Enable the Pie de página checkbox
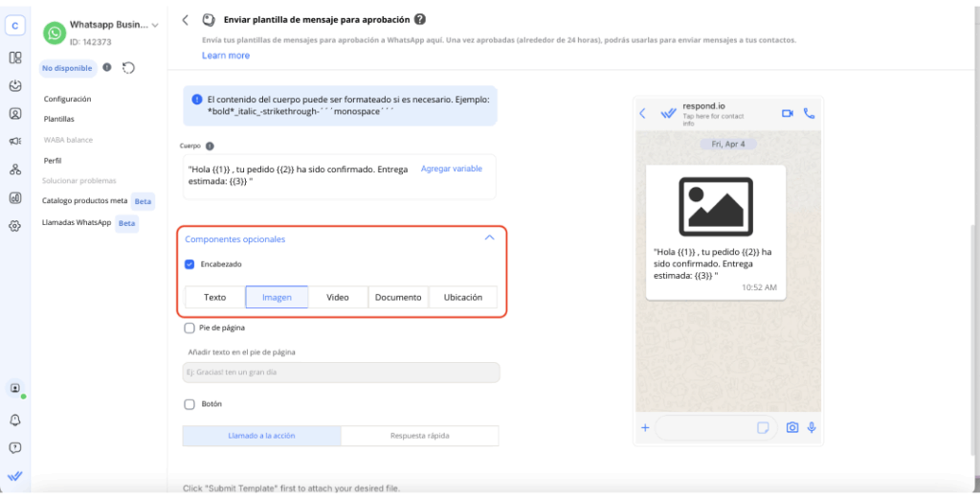The image size is (980, 499). (x=190, y=328)
